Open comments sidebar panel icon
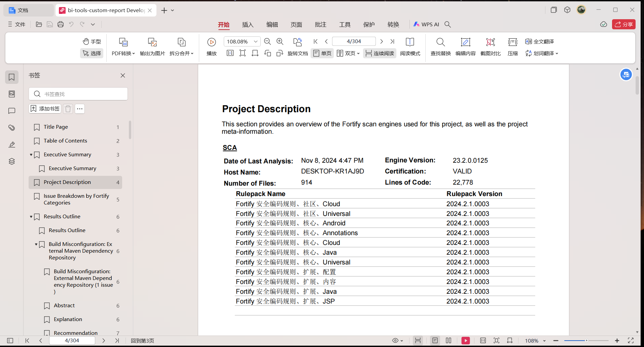644x347 pixels. tap(12, 111)
